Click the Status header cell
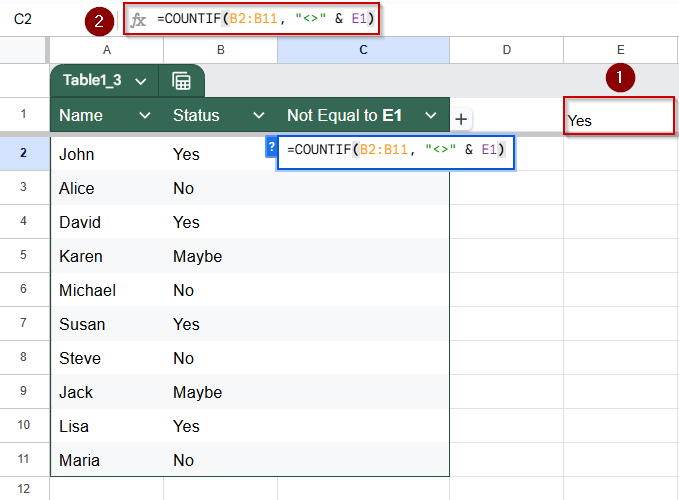The image size is (679, 500). pos(221,115)
